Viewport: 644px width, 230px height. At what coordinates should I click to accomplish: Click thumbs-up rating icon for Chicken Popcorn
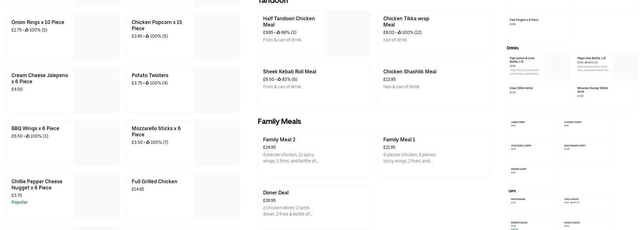(147, 36)
